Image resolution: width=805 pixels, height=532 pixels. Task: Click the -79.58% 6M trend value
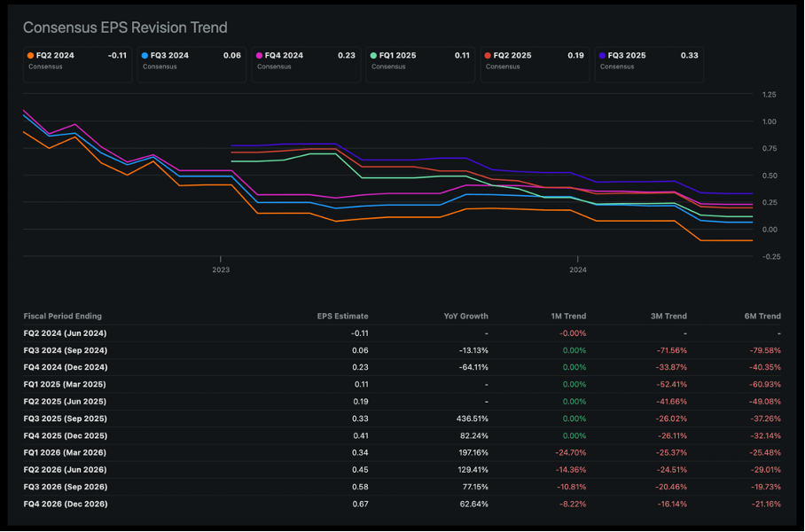(764, 350)
